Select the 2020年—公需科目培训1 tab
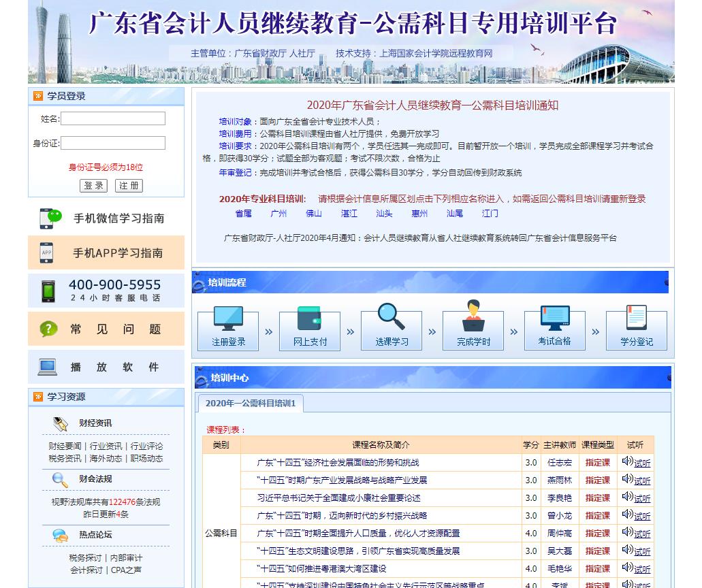This screenshot has height=588, width=702. click(x=251, y=404)
